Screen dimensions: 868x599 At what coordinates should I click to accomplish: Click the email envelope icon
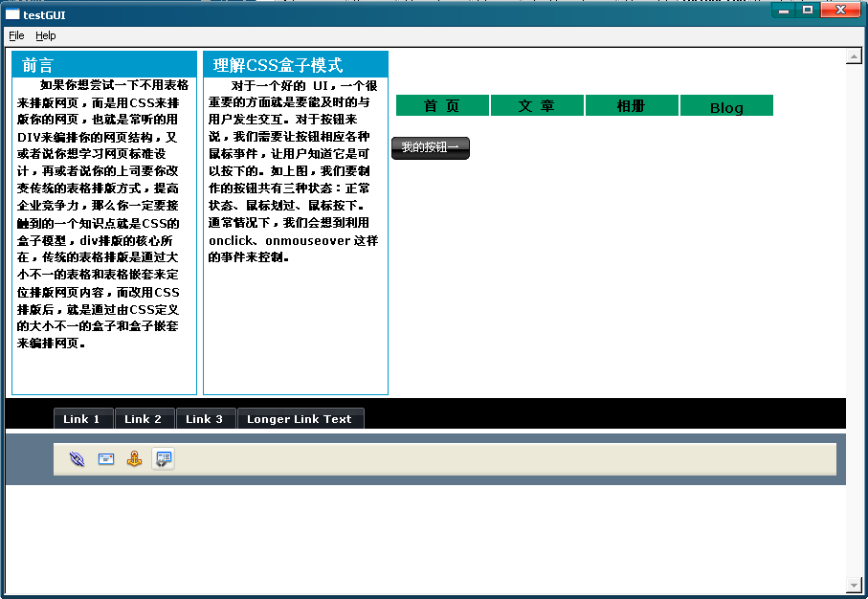(x=106, y=459)
